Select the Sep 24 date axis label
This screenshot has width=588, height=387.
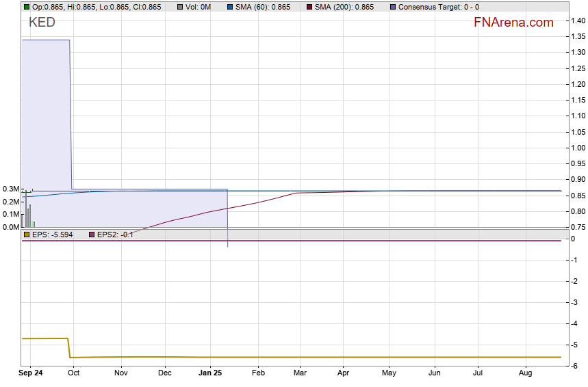coord(30,373)
